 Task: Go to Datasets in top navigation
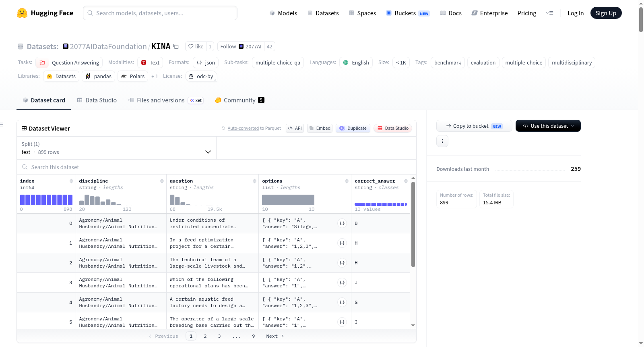[323, 13]
